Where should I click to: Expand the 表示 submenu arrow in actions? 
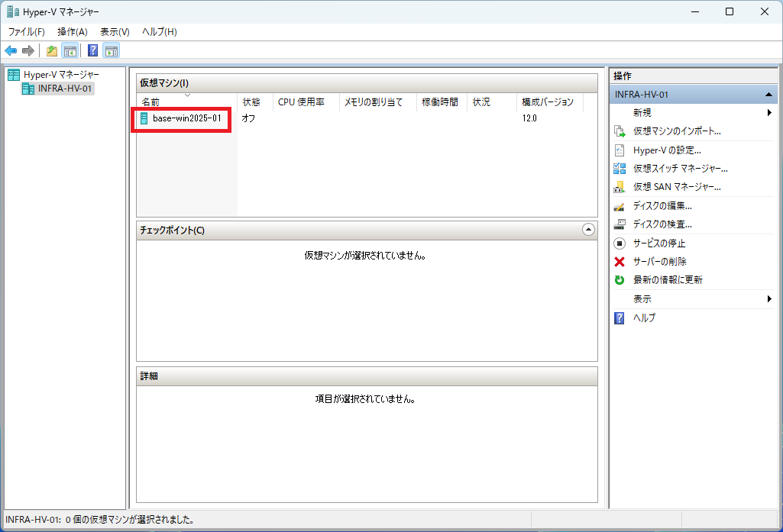click(x=769, y=299)
